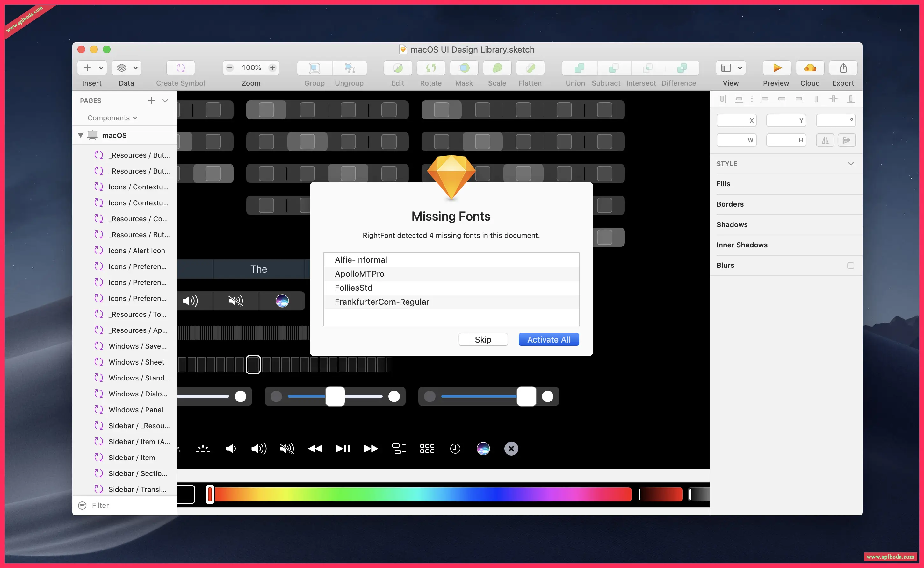Click the Mask toolbar icon
Screen dimensions: 924x568
click(x=464, y=68)
